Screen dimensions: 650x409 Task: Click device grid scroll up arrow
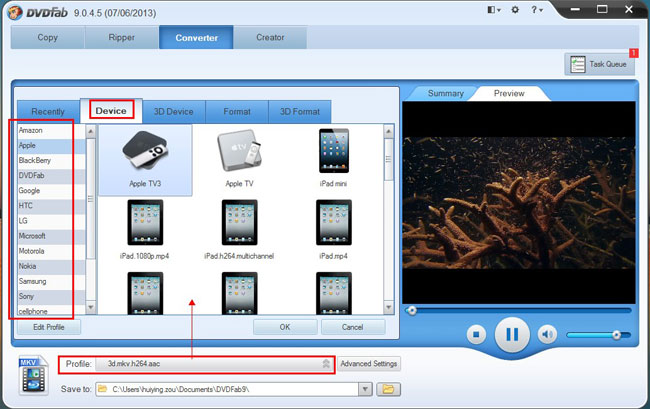pos(388,131)
